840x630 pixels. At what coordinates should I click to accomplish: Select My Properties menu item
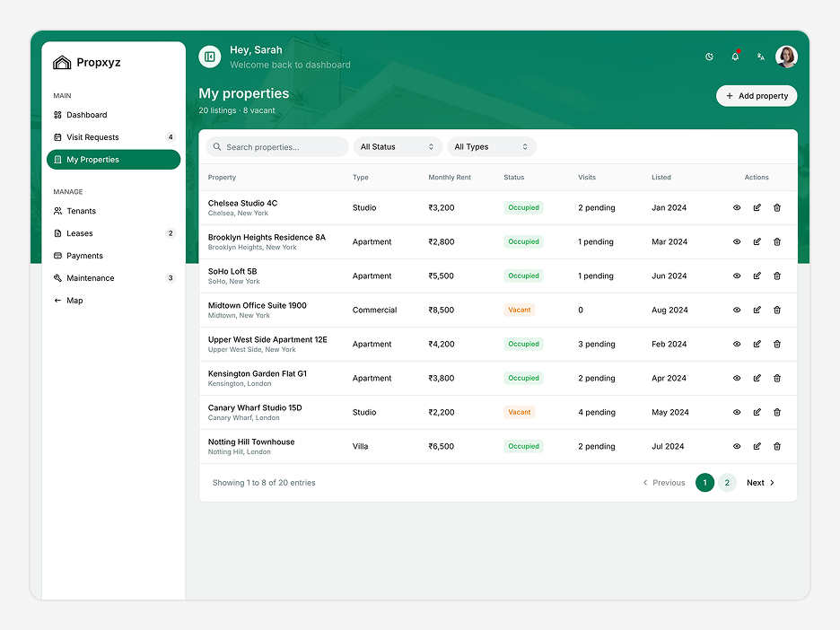coord(114,160)
